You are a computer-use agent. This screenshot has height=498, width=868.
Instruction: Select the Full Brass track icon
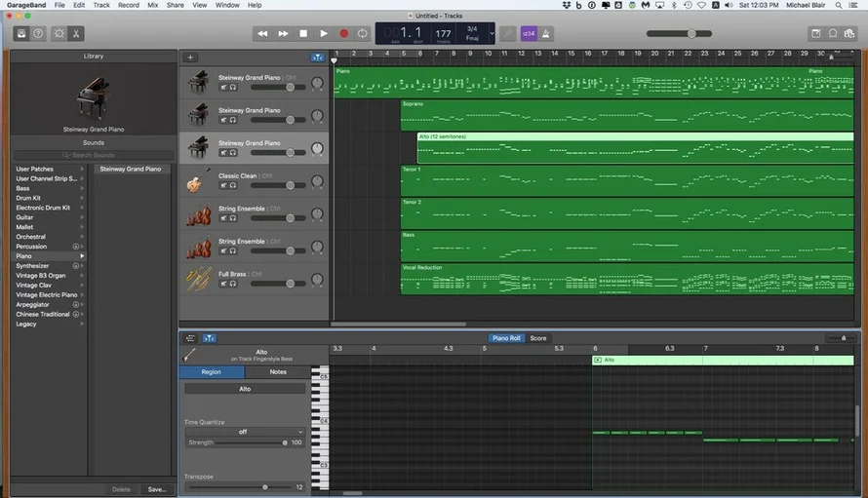pos(198,279)
